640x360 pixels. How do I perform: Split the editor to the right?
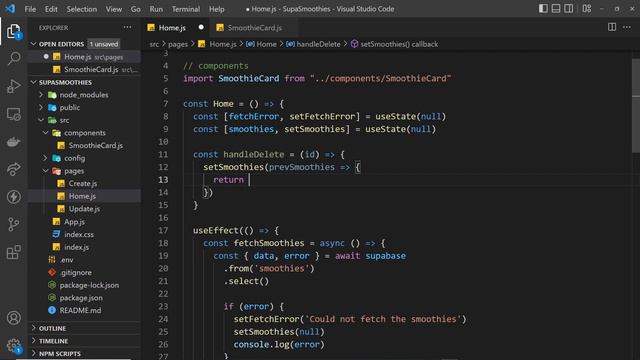[612, 27]
